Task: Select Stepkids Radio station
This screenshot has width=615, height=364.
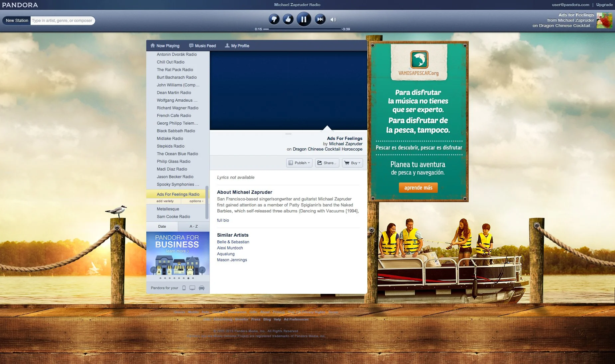Action: pos(171,146)
